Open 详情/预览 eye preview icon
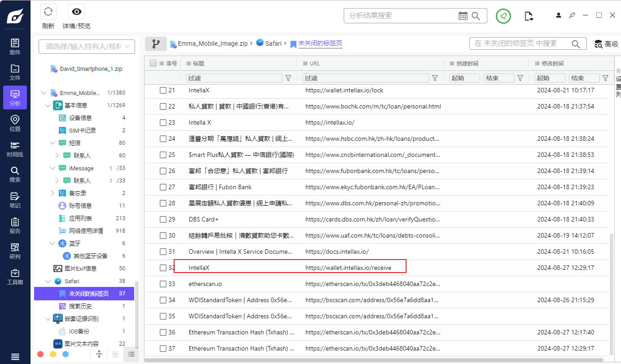 tap(76, 12)
